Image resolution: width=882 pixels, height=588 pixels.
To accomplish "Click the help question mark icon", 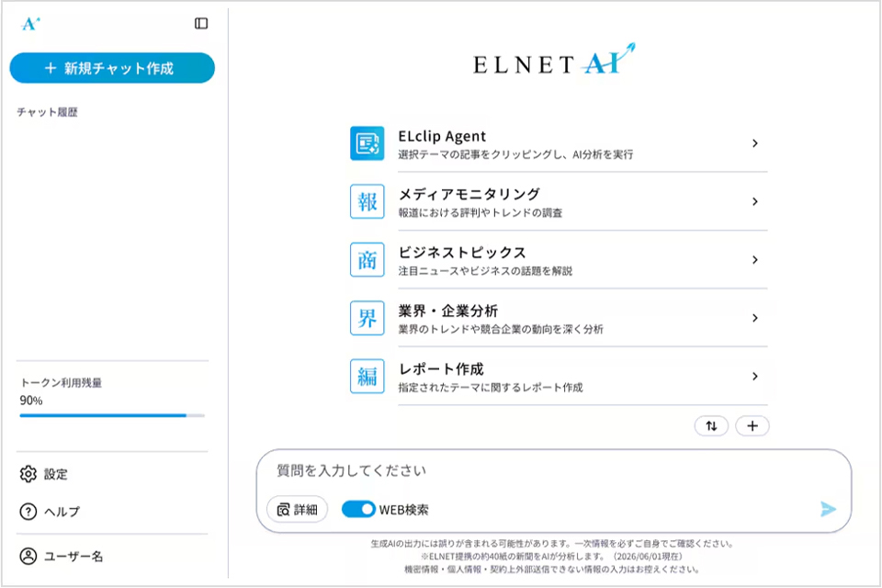I will click(x=28, y=512).
